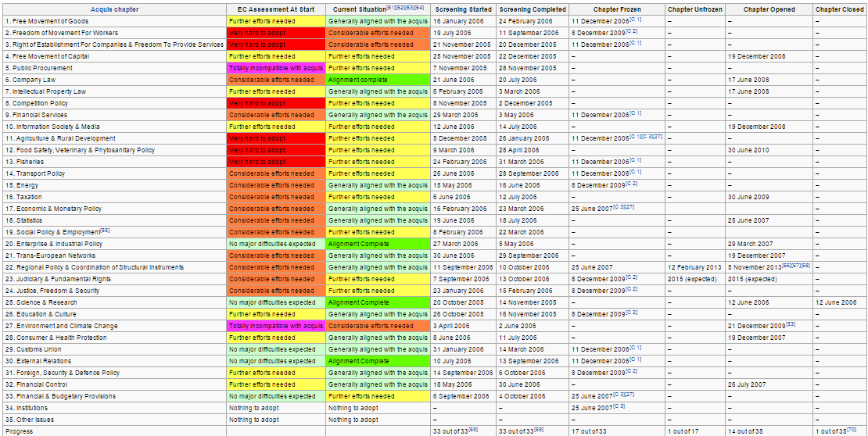Select the '5. Public Procurement' cell
The width and height of the screenshot is (868, 436).
click(115, 68)
